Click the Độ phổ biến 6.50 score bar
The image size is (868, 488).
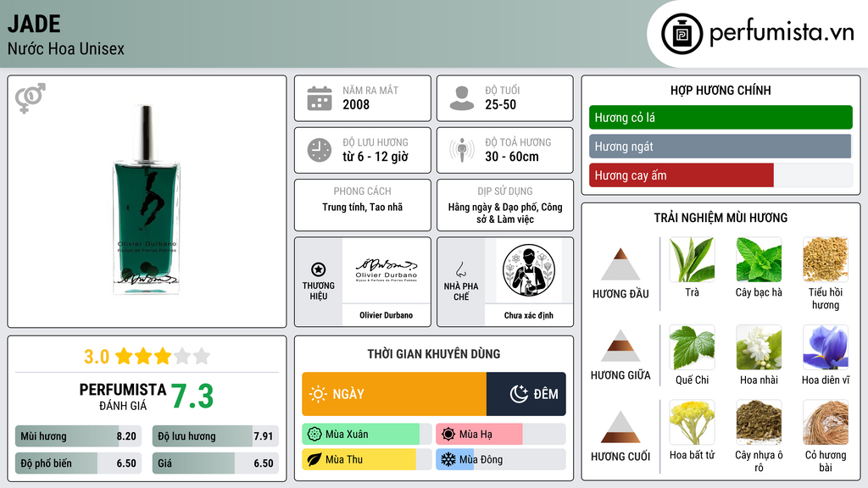click(79, 463)
